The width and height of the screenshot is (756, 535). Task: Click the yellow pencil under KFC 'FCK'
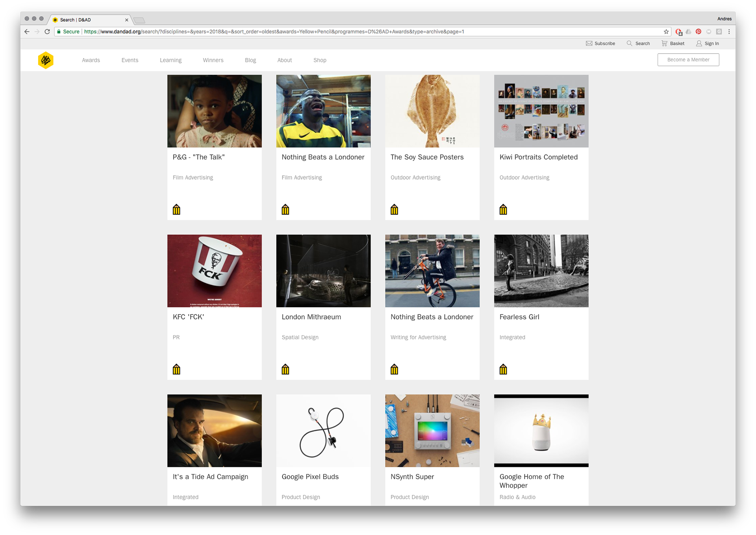pos(176,369)
